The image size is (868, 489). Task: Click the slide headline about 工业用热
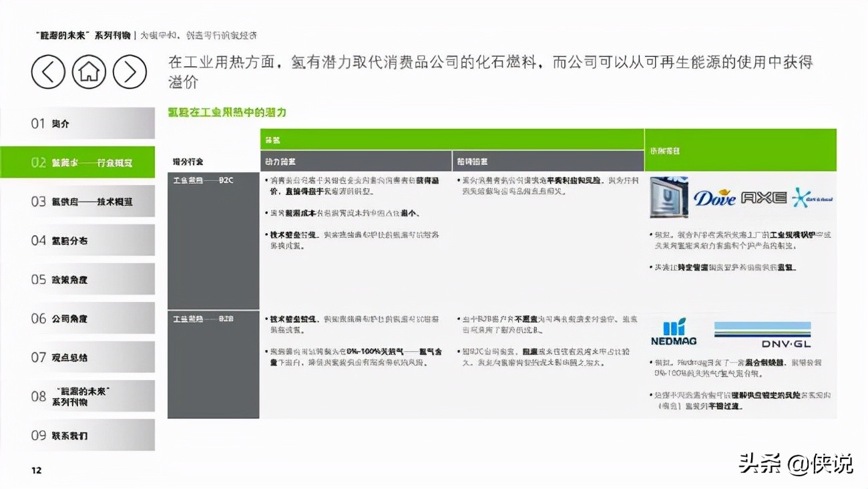[491, 73]
